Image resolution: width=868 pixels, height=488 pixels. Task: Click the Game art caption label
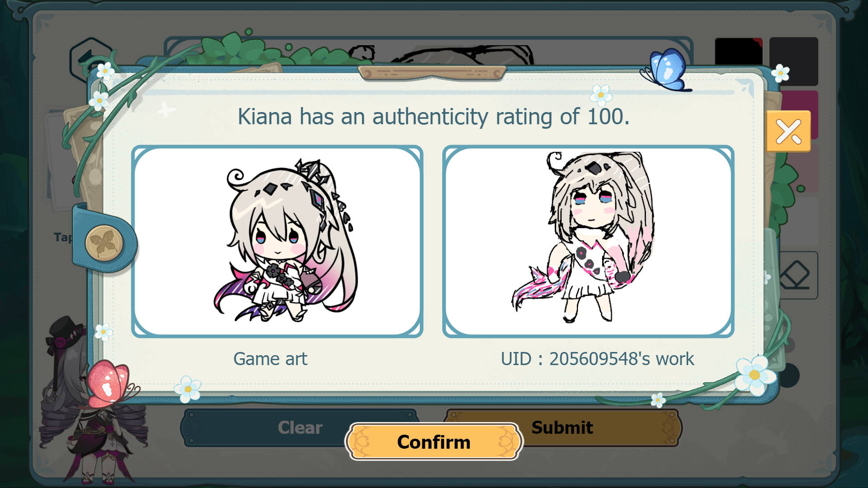pos(270,359)
